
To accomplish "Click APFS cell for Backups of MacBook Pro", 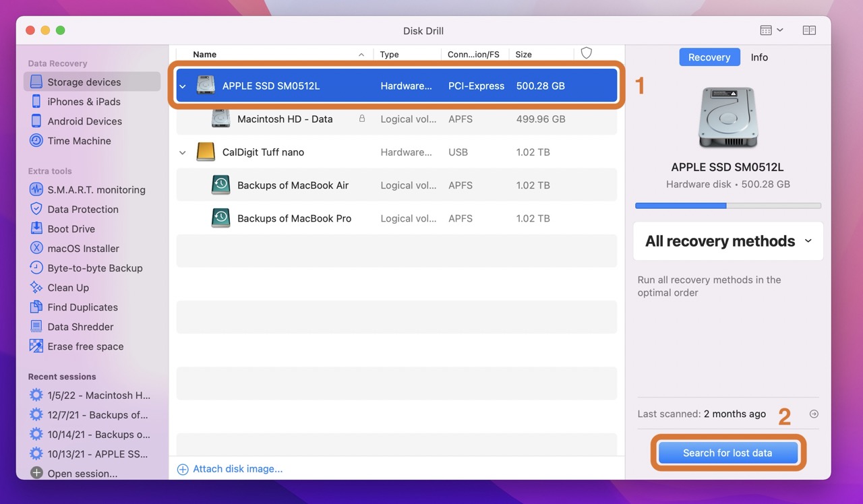I will tap(460, 218).
